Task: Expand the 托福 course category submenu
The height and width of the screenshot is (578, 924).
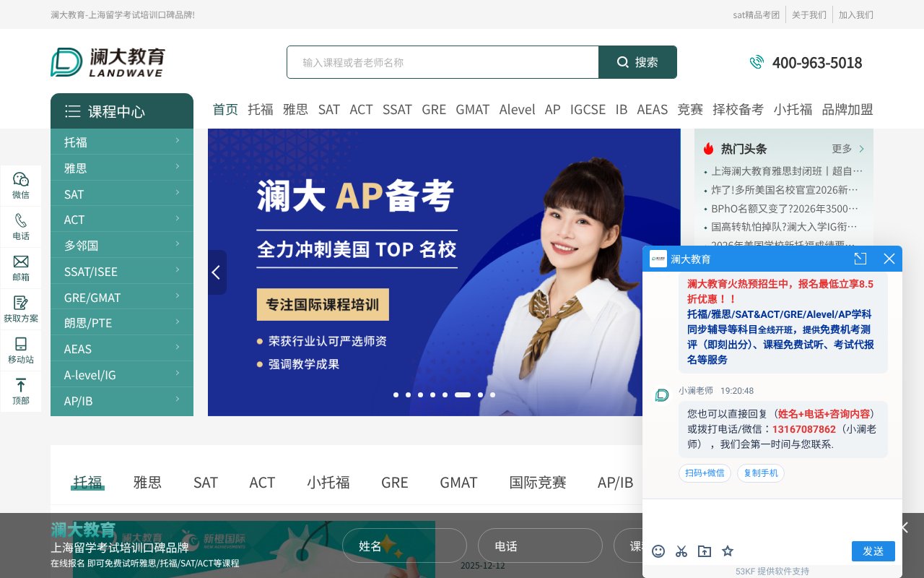Action: 178,142
